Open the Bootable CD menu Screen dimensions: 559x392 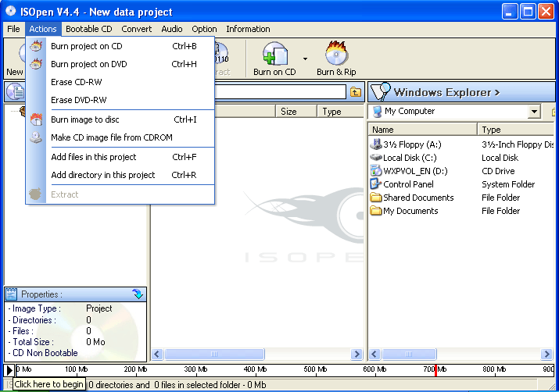89,29
